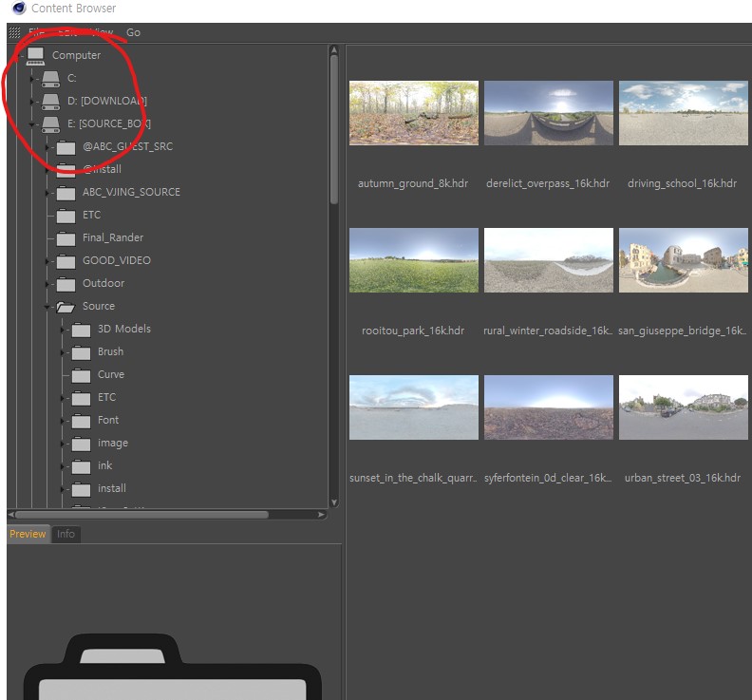
Task: Expand the GOOD_VIDEO folder arrow
Action: click(x=47, y=261)
